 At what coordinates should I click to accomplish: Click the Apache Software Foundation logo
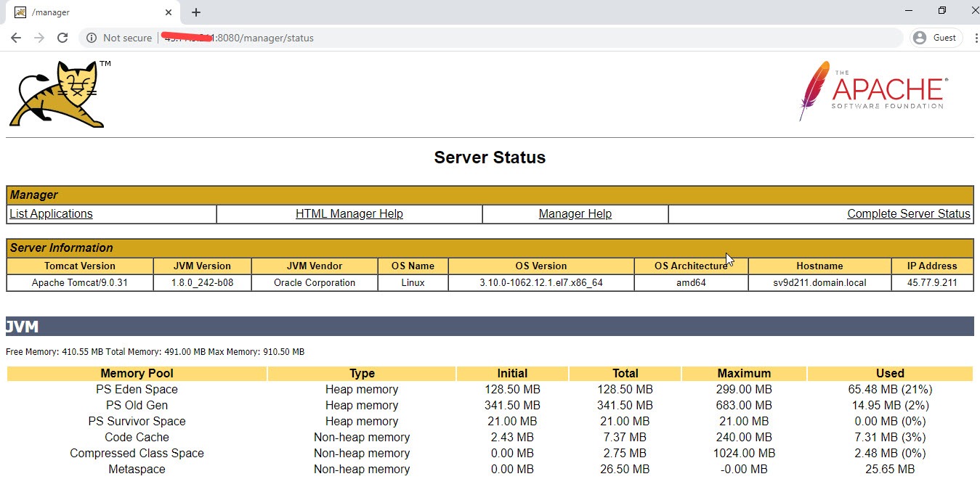coord(873,90)
